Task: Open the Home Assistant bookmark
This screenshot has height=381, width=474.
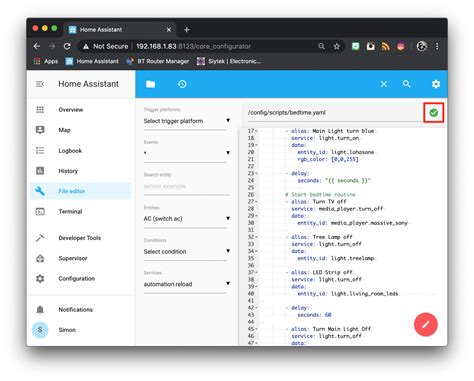Action: pyautogui.click(x=92, y=61)
